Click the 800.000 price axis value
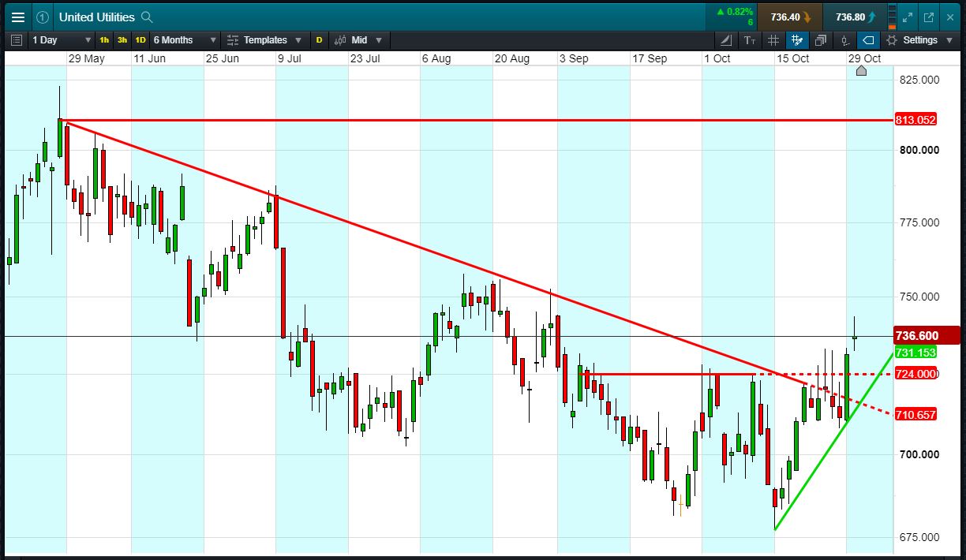 (x=919, y=150)
